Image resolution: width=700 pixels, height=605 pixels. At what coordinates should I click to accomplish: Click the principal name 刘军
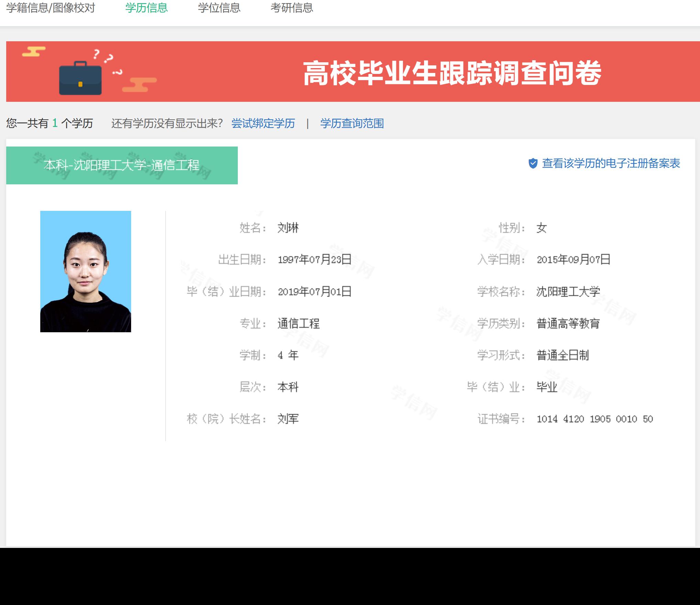(288, 419)
